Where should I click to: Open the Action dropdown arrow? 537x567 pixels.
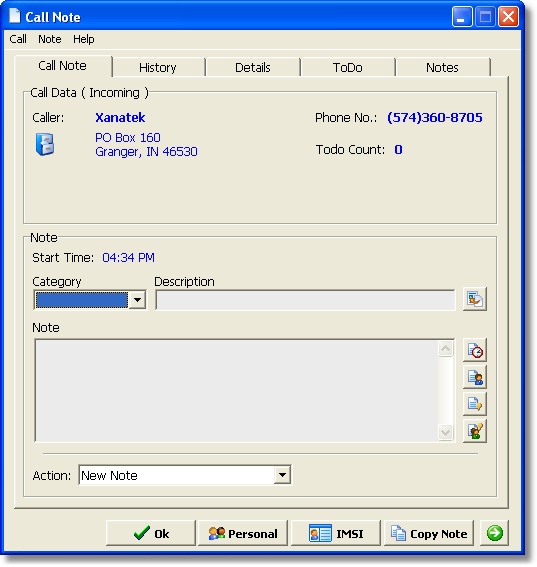282,475
